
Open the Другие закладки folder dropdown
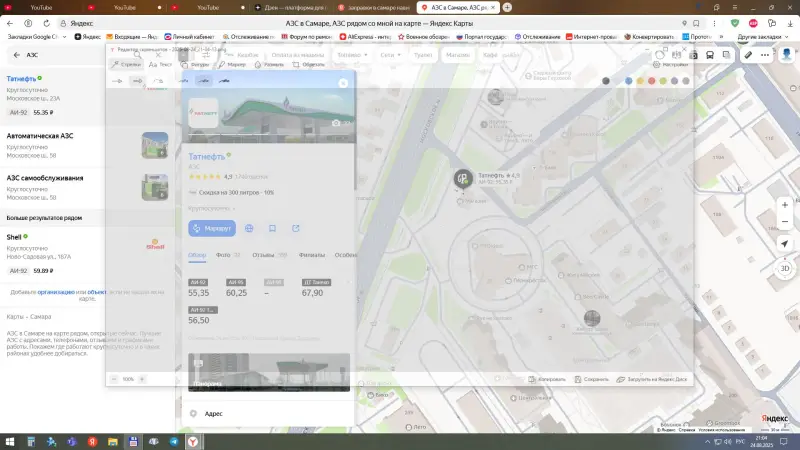(763, 37)
